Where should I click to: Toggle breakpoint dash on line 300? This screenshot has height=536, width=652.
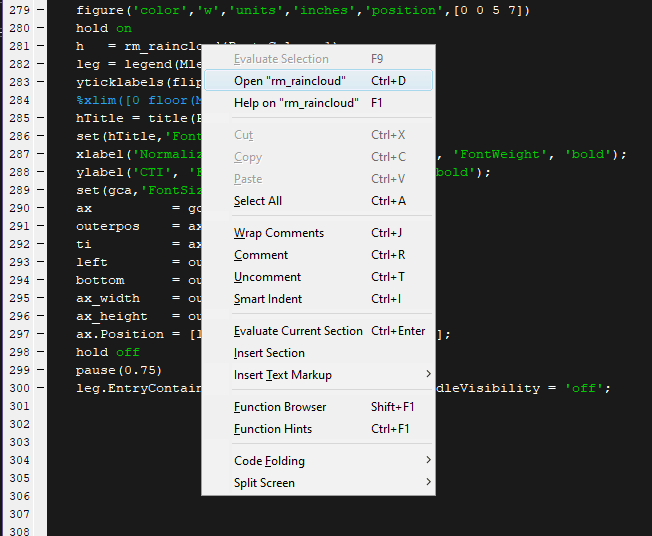tap(38, 389)
